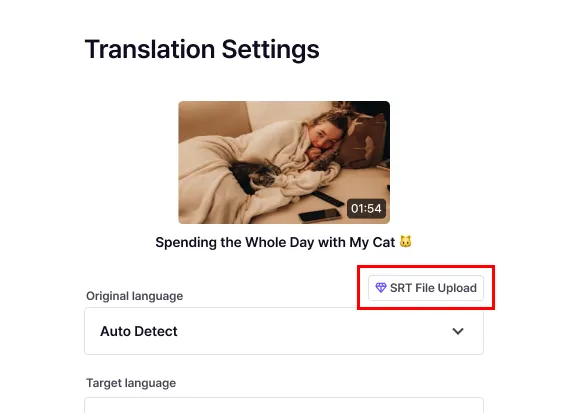Click the Auto Detect text
The width and height of the screenshot is (568, 413).
pos(139,331)
